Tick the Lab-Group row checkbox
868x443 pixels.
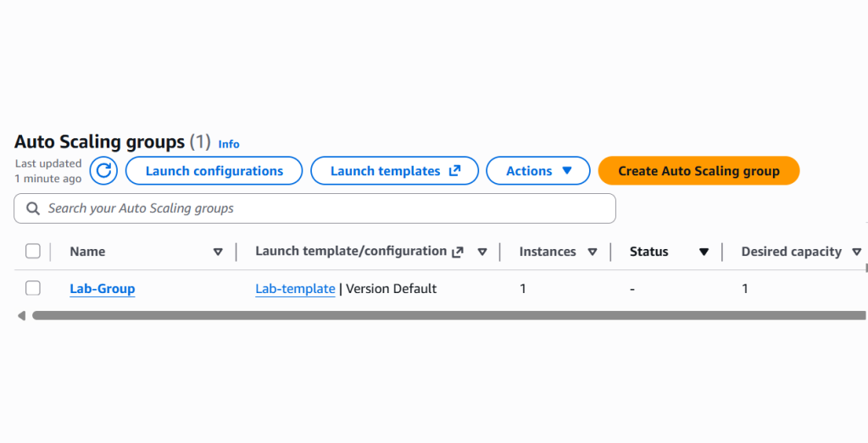coord(33,288)
